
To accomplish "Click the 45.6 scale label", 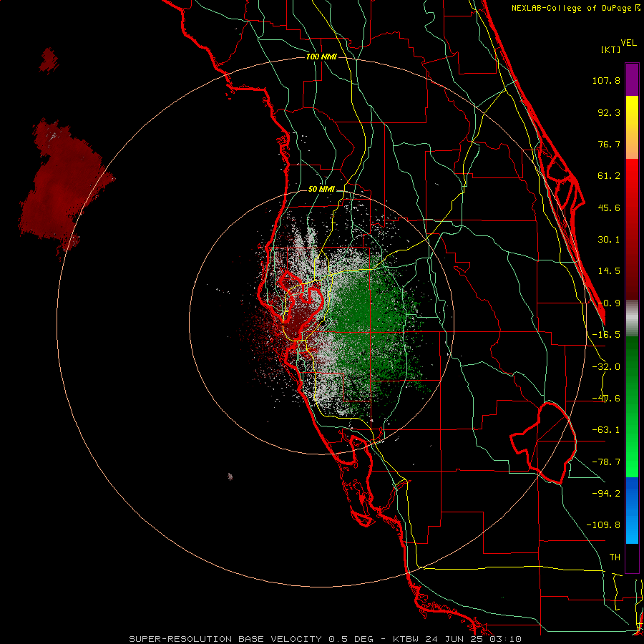I will pyautogui.click(x=609, y=208).
